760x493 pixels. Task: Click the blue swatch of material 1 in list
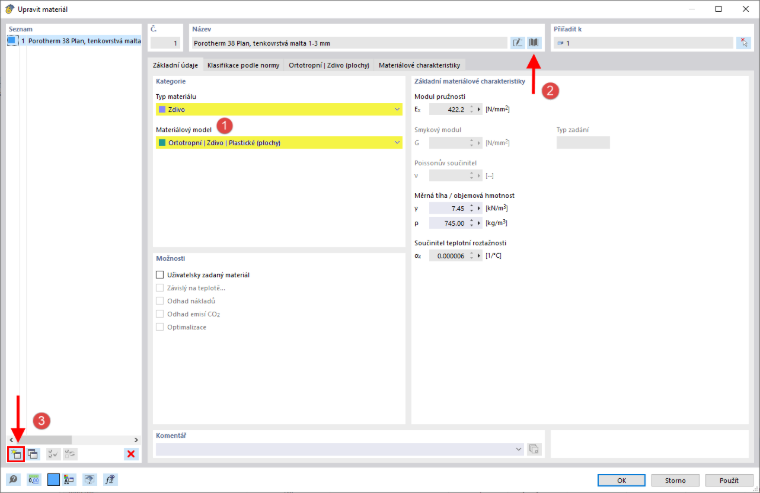click(12, 41)
